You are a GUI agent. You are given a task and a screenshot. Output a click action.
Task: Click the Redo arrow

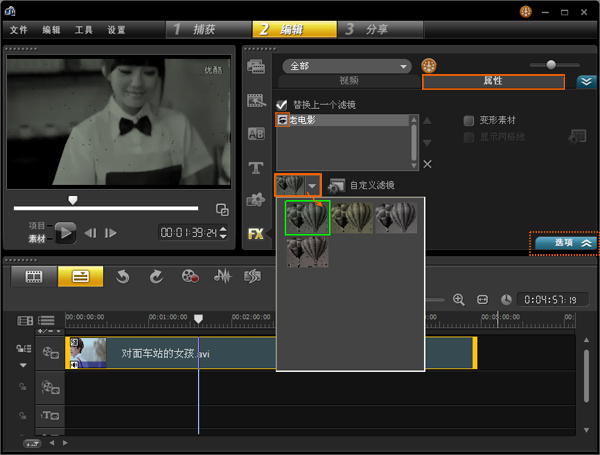(156, 277)
